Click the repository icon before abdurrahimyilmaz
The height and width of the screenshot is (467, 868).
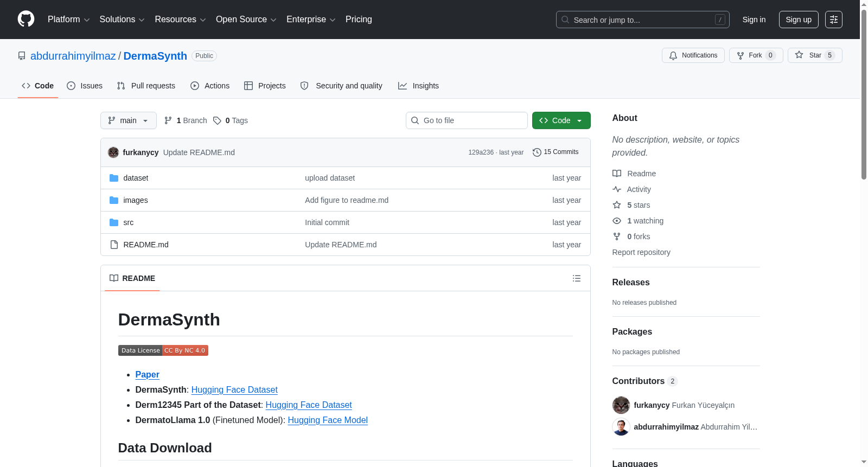click(x=22, y=56)
